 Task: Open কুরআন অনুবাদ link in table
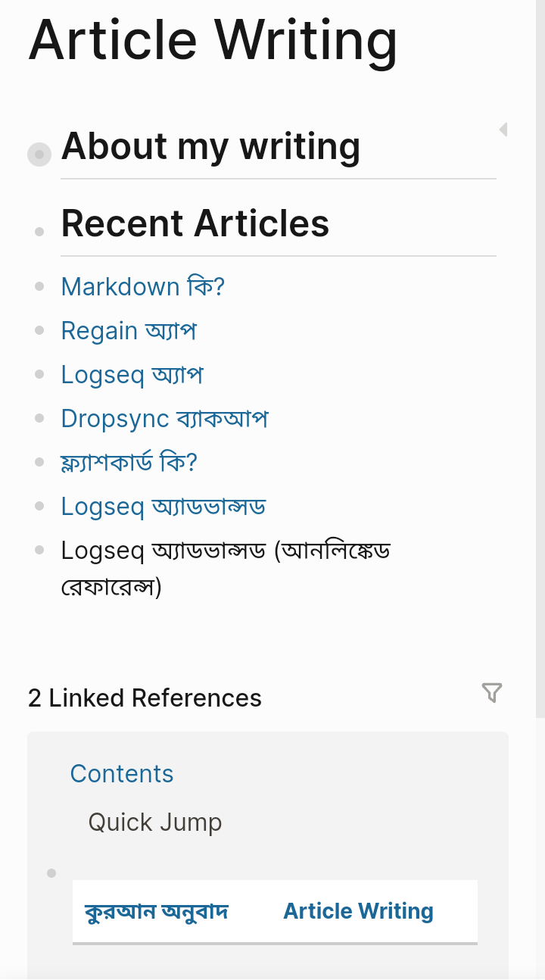click(x=157, y=911)
